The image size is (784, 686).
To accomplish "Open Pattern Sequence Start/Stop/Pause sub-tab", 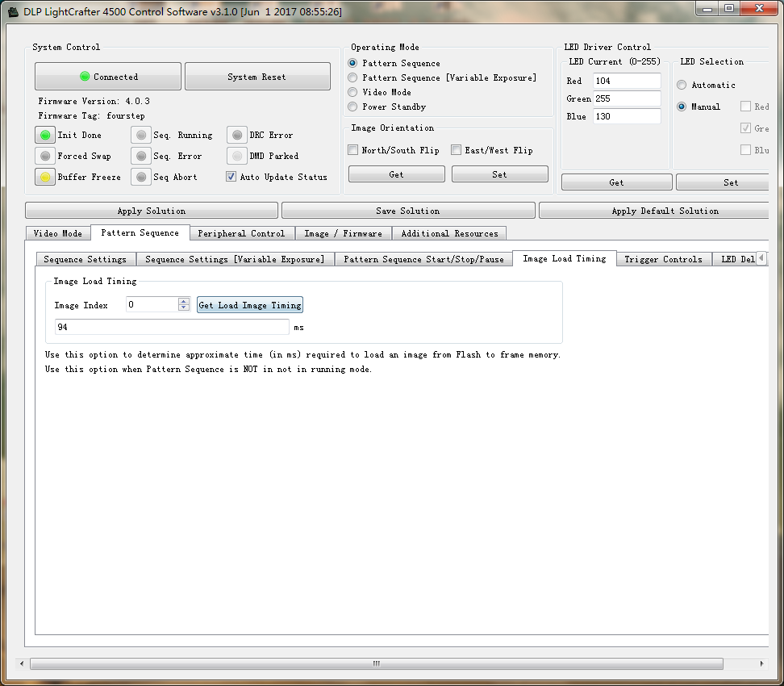I will coord(423,259).
